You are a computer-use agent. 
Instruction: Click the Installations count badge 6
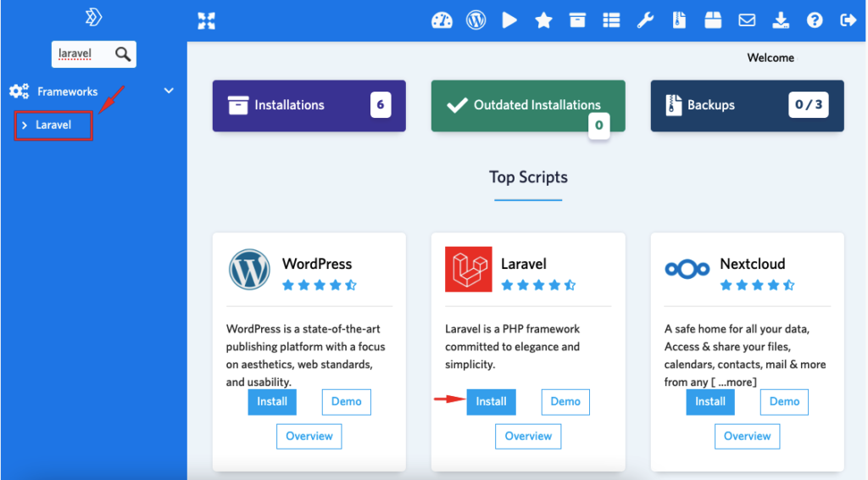pos(381,104)
